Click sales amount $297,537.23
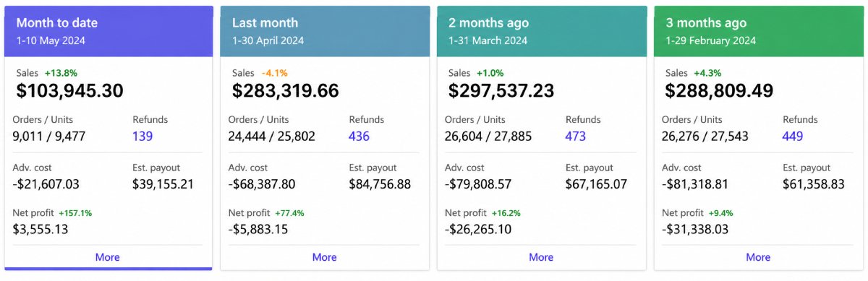 pyautogui.click(x=501, y=91)
